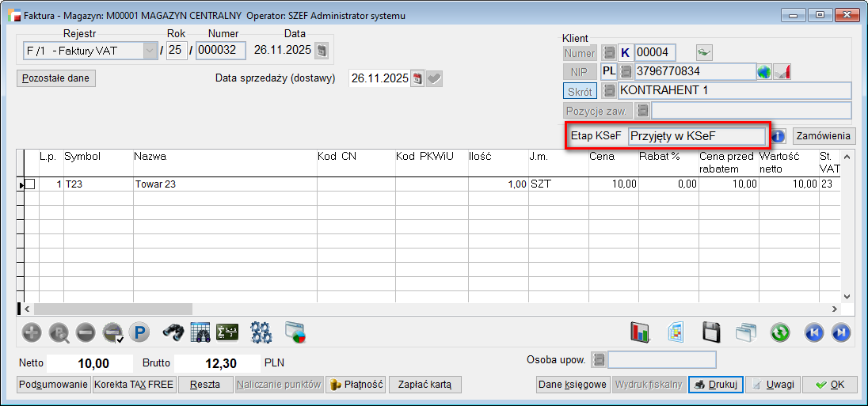Click the floppy disk save icon
868x406 pixels.
tap(711, 332)
